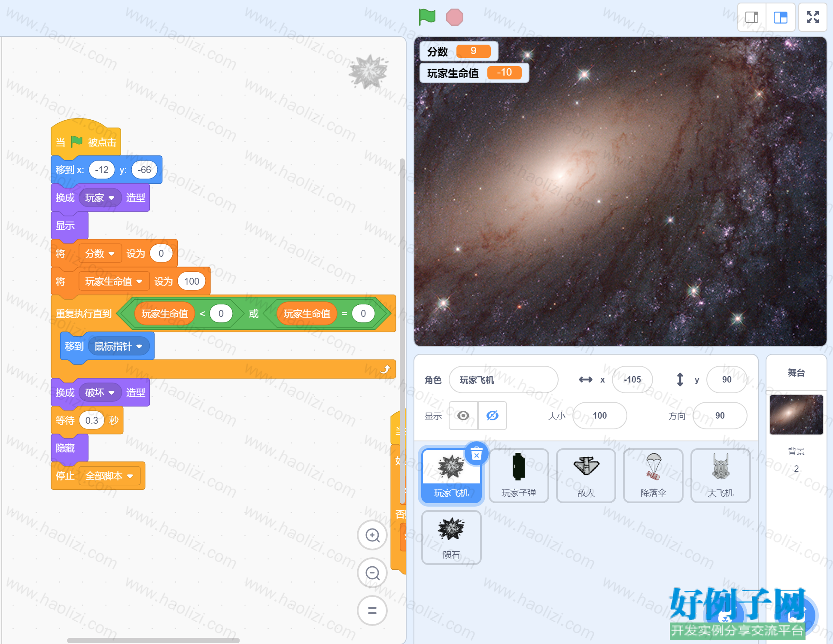Edit value 0 in 分数 set block
This screenshot has height=644, width=833.
coord(161,254)
